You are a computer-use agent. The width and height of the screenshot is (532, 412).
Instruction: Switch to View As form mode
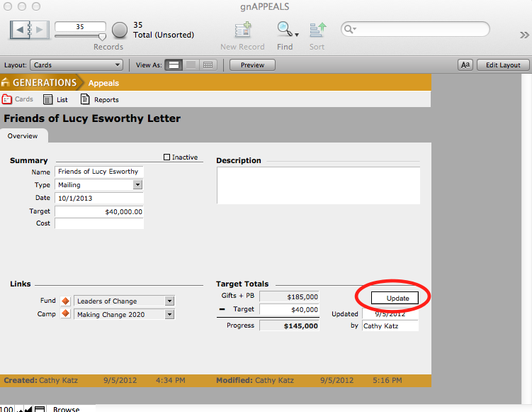[173, 65]
